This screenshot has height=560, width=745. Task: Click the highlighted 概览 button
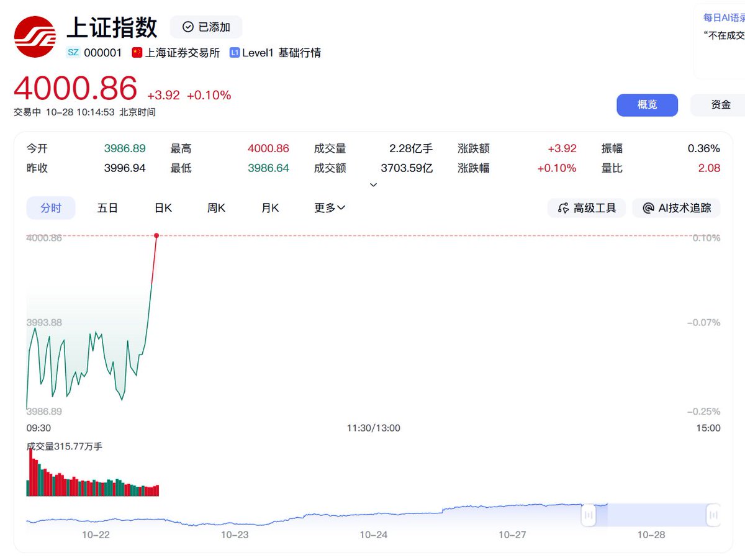[x=647, y=105]
